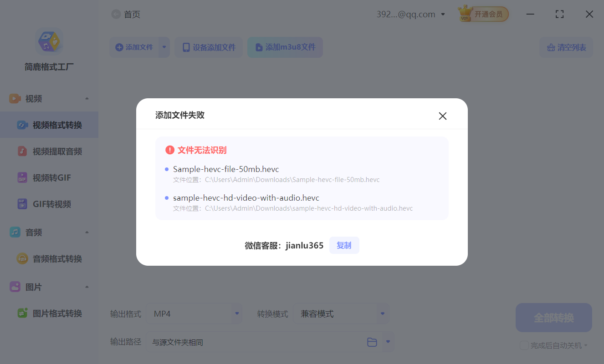
Task: Open the 输出格式 MP4 dropdown
Action: tap(195, 313)
